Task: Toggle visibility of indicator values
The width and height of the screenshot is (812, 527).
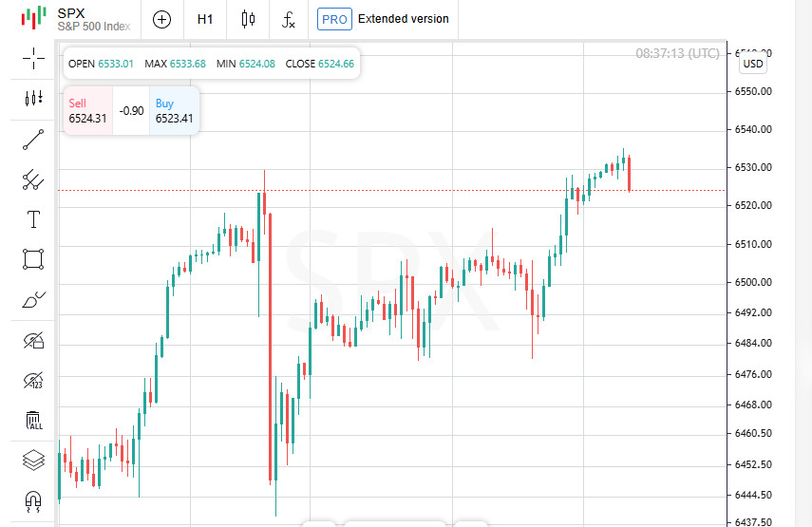Action: click(x=33, y=381)
